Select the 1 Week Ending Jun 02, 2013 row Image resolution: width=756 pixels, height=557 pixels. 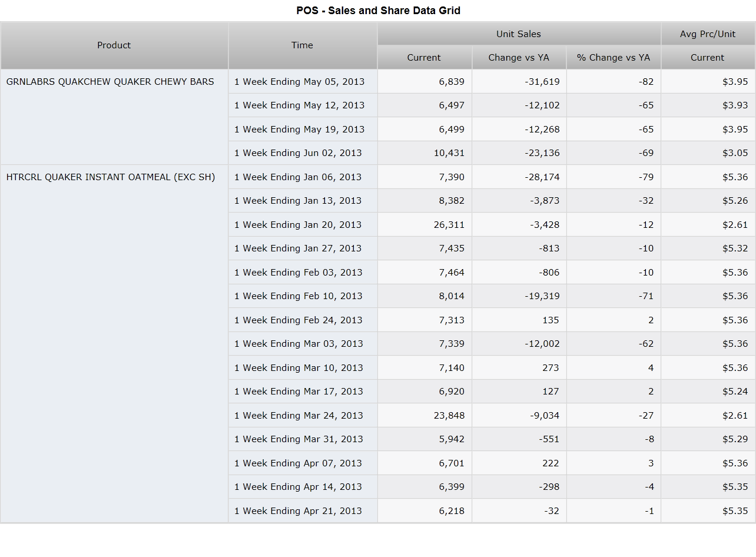pos(303,153)
